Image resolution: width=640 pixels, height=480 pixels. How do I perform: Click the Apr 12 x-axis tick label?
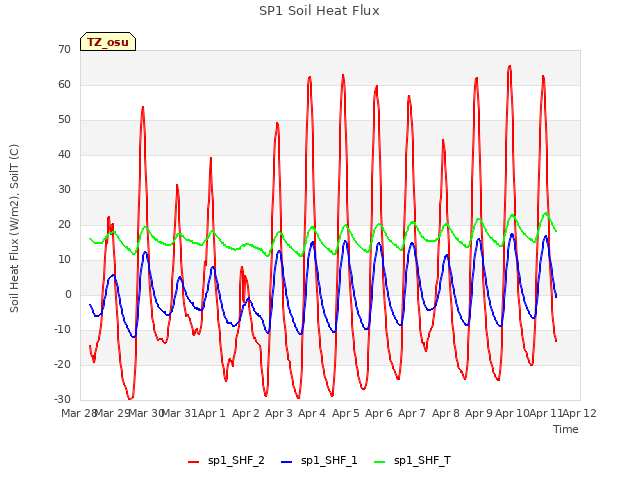pyautogui.click(x=580, y=413)
